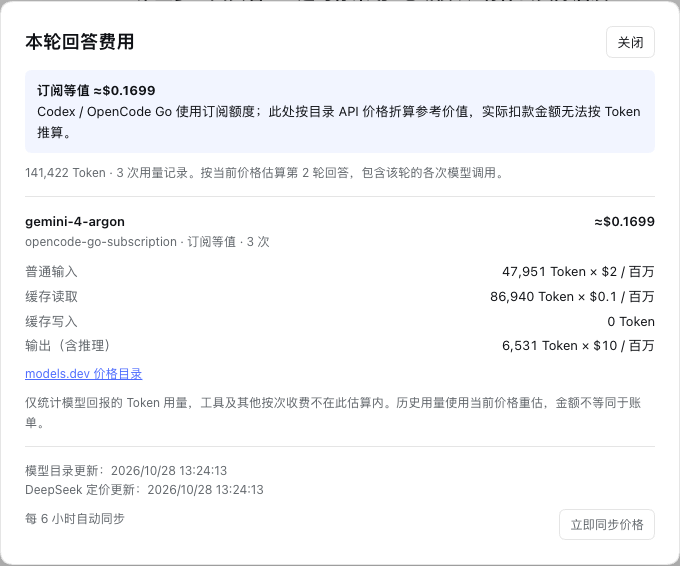Open the models.dev 价格目录 link
This screenshot has width=680, height=566.
pyautogui.click(x=84, y=374)
